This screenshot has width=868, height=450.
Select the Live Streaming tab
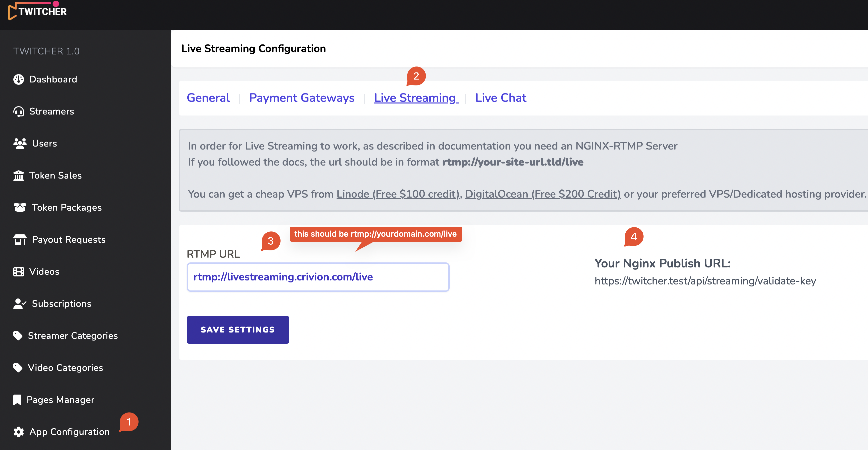click(416, 98)
